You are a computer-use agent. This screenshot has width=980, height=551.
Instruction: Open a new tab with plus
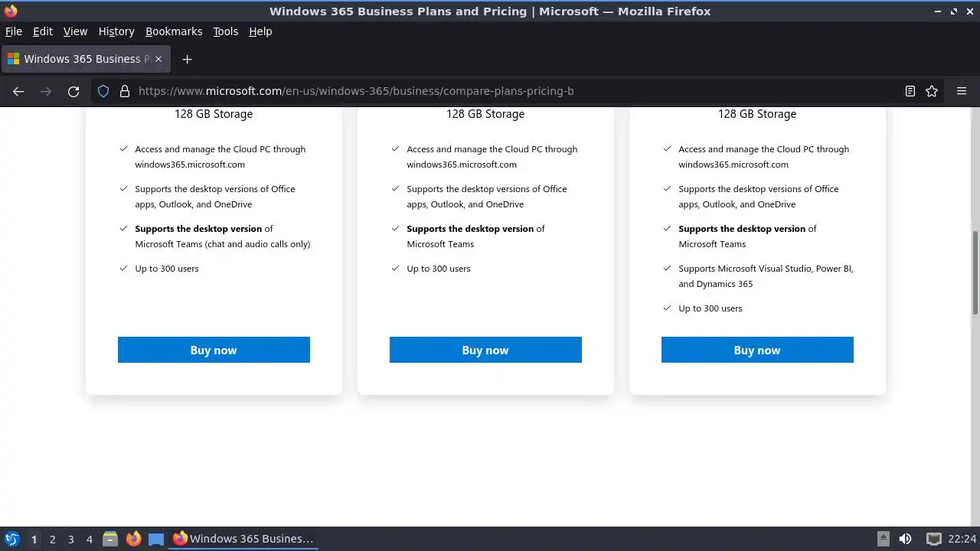coord(187,59)
